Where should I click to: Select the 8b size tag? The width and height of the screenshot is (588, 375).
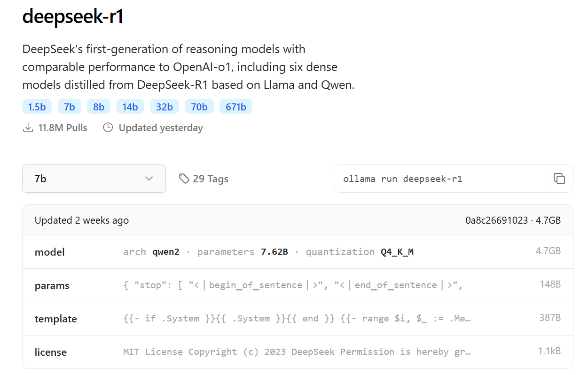[99, 107]
